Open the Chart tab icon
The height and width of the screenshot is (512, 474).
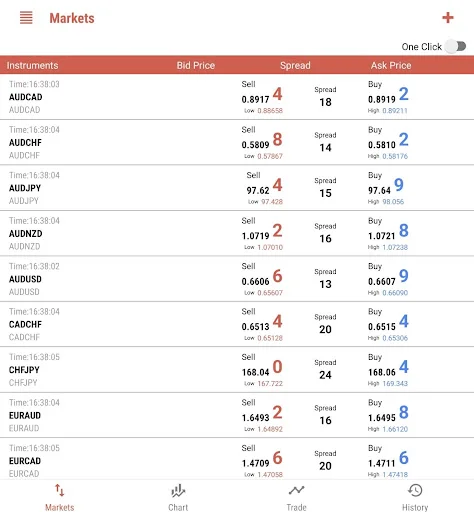[178, 491]
